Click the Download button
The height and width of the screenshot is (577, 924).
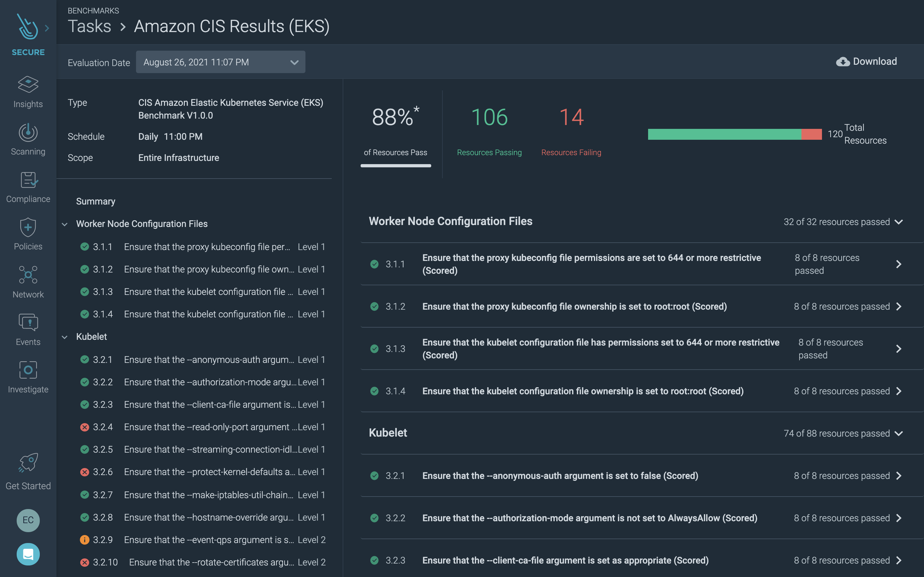(867, 61)
